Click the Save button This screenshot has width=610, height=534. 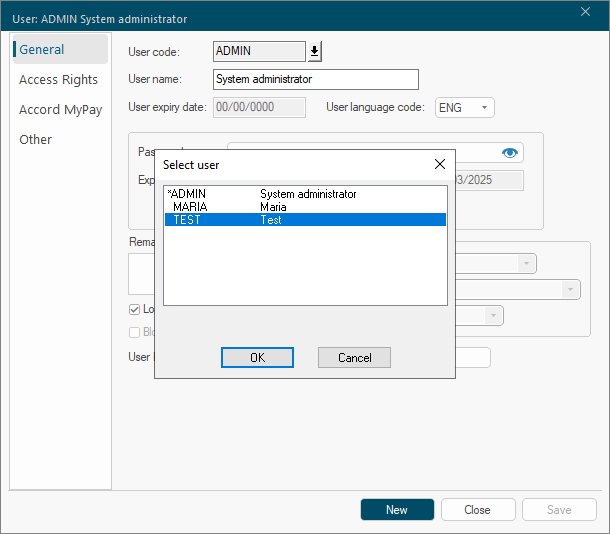pyautogui.click(x=559, y=509)
